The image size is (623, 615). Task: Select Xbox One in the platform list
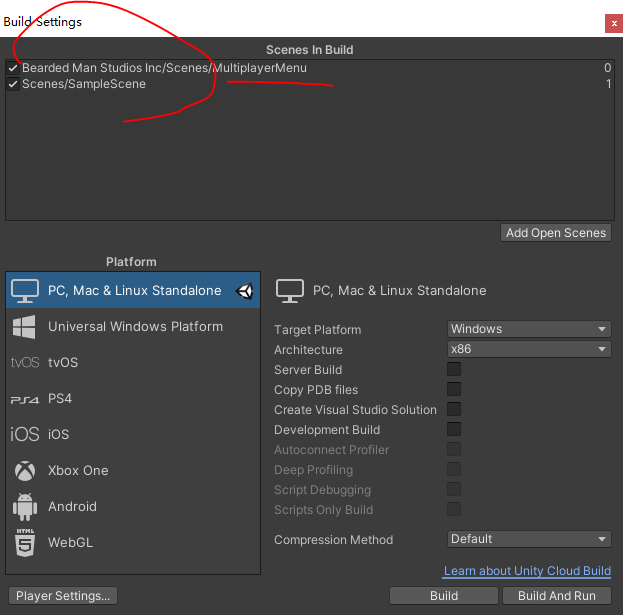[x=133, y=471]
